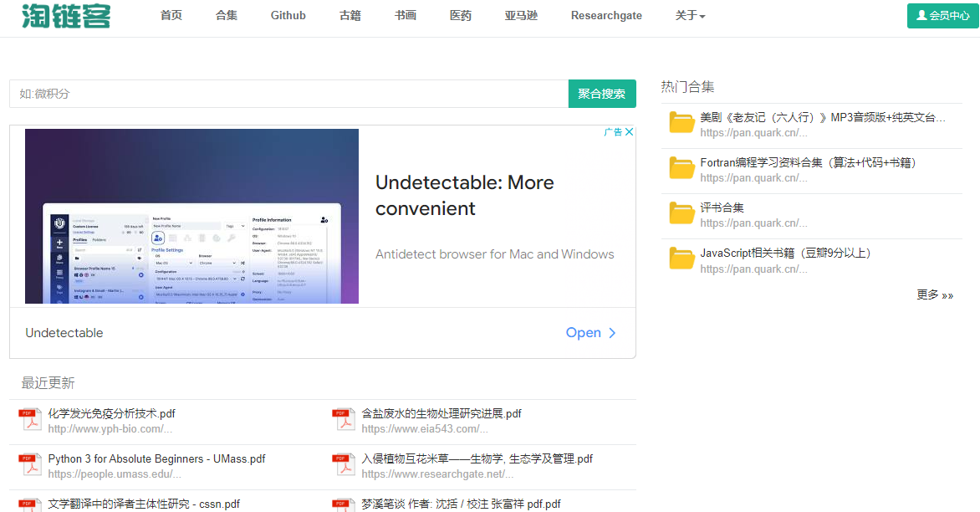Click the Open link in the ad
Viewport: 980px width, 512px height.
tap(583, 333)
